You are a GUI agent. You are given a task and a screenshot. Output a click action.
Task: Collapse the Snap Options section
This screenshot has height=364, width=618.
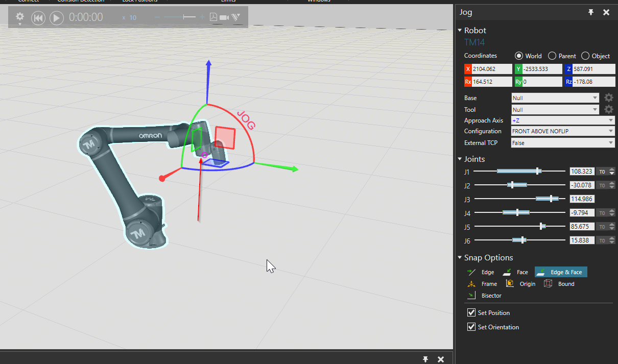[460, 258]
